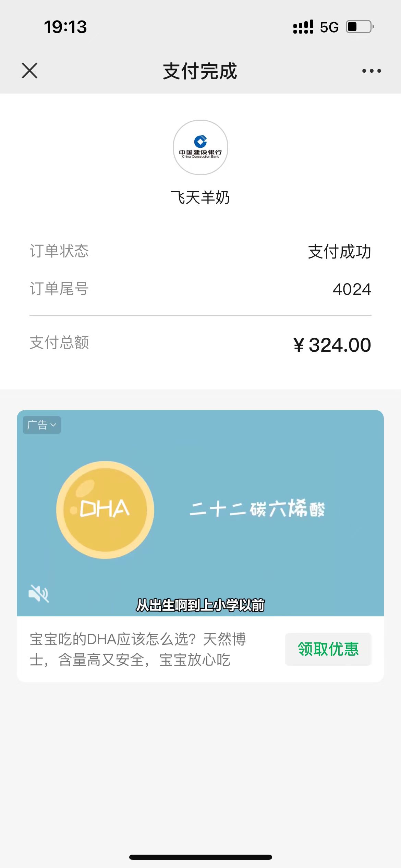The height and width of the screenshot is (868, 401).
Task: Tap the 二十二碳六烯酸 text in ad video
Action: [x=257, y=509]
